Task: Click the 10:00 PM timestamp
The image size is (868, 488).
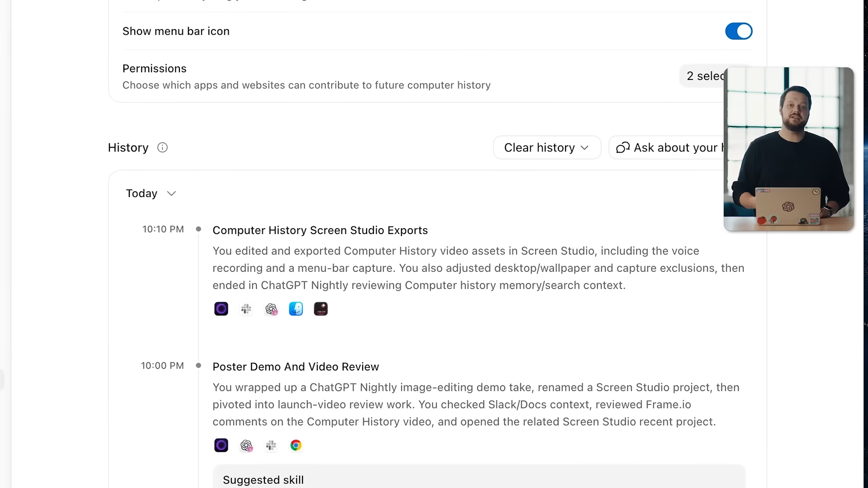Action: point(162,366)
